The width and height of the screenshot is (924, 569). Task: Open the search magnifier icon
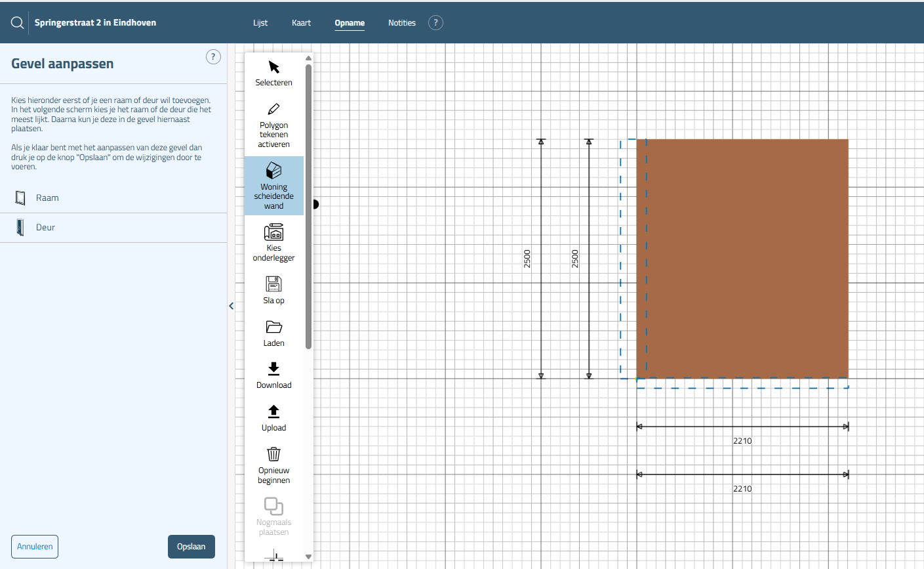click(x=18, y=23)
